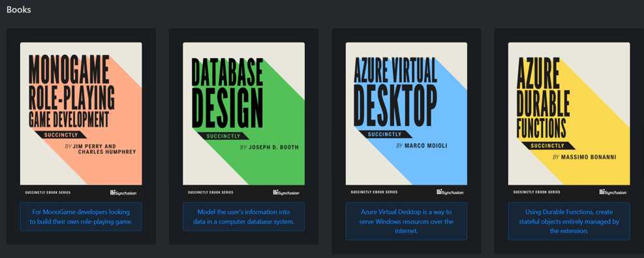
Task: Click the Syncfusion logo under Azure Durable Functions
Action: click(613, 192)
